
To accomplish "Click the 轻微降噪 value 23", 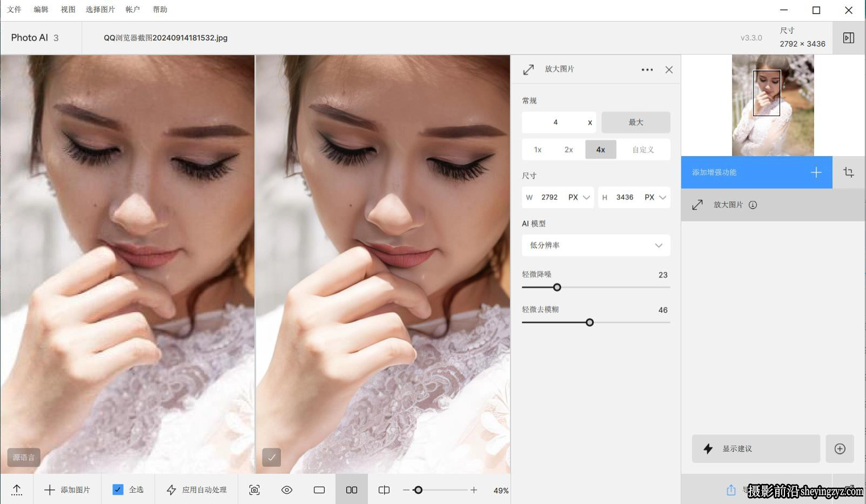I will (x=663, y=275).
